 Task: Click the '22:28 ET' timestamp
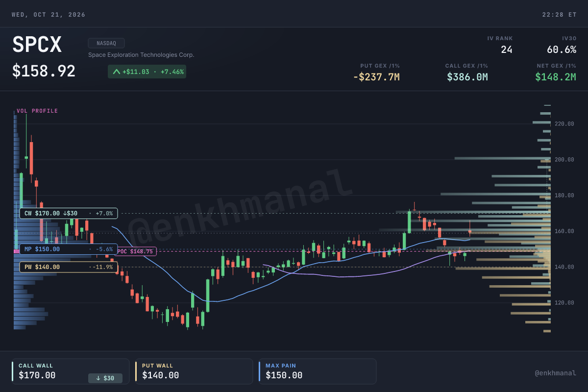559,15
